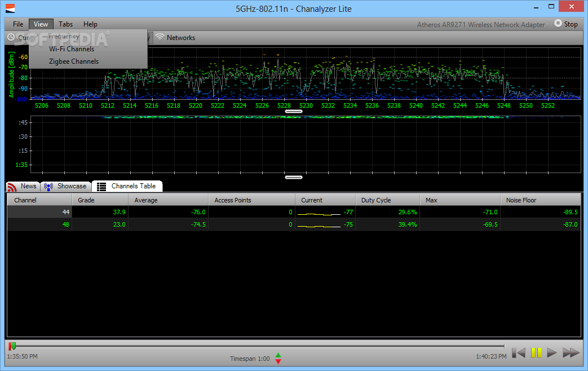Close the open View menu
588x371 pixels.
41,24
